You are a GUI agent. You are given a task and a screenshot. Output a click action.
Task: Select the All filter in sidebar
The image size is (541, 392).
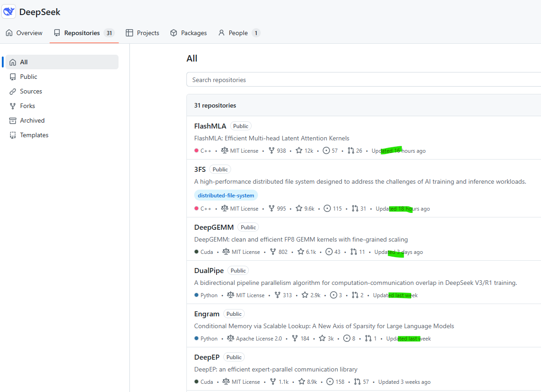(62, 62)
